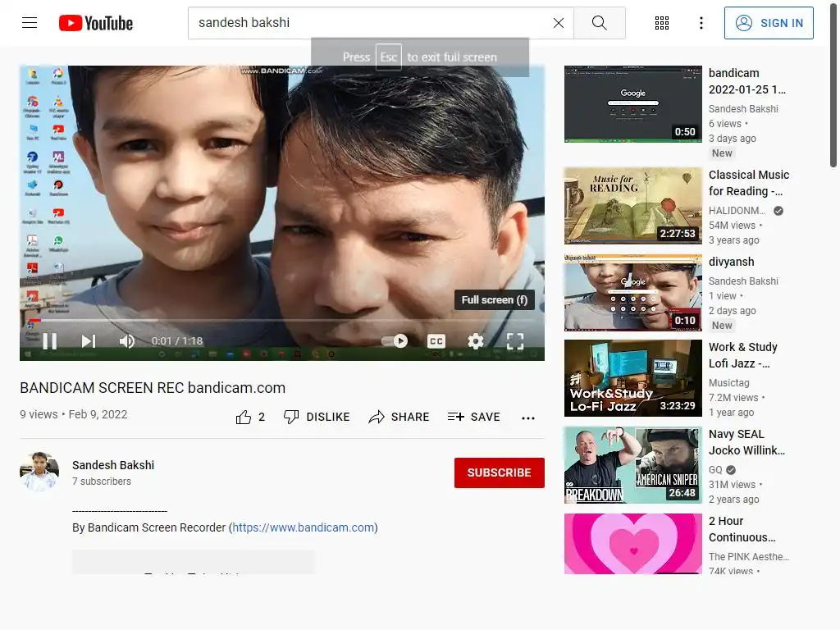Open the divyansh video thumbnail
840x630 pixels.
pos(632,293)
